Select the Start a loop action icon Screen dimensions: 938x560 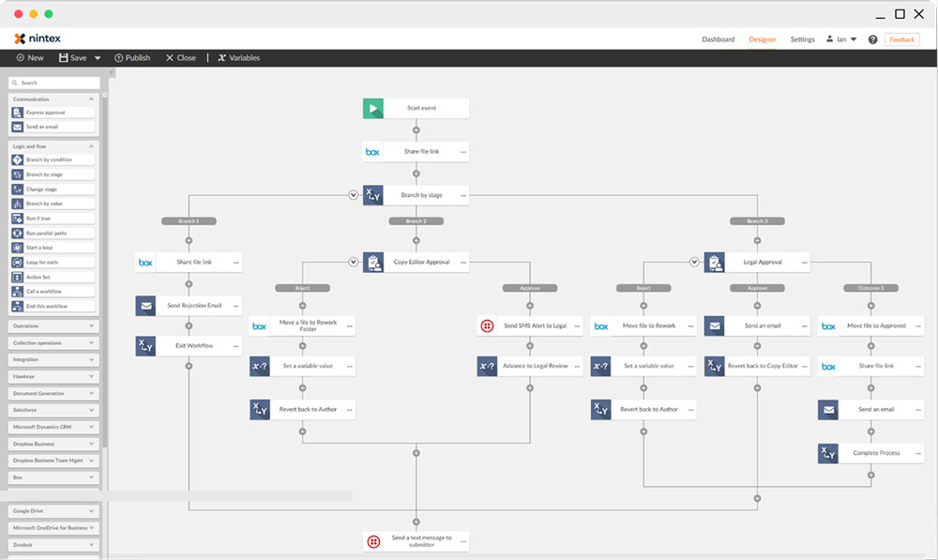click(x=16, y=246)
